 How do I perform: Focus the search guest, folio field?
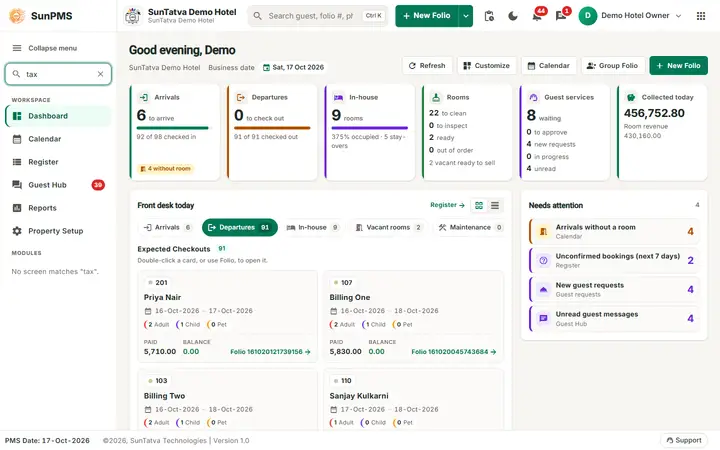tap(318, 16)
